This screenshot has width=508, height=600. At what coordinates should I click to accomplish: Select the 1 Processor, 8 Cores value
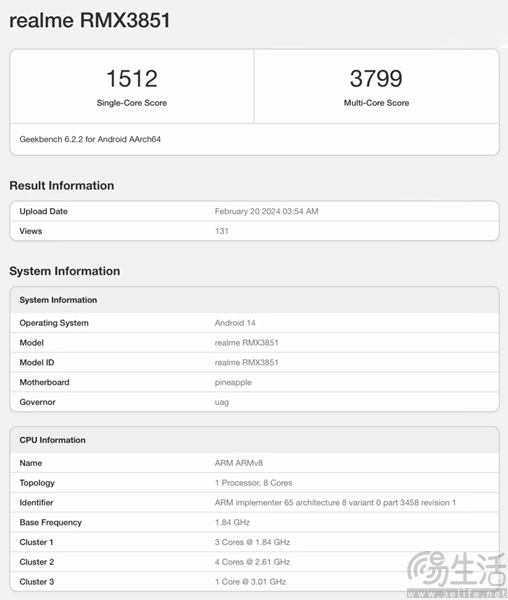(x=254, y=483)
